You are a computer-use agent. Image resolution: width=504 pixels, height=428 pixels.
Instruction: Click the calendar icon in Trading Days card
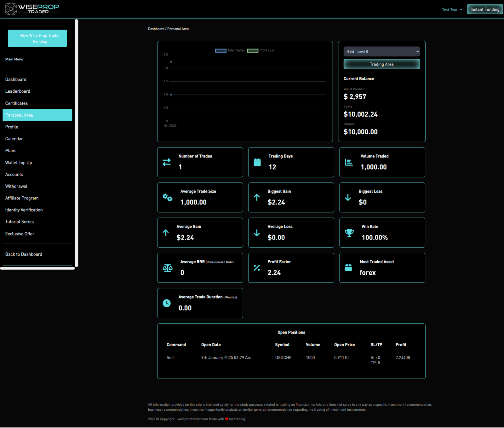(x=257, y=162)
